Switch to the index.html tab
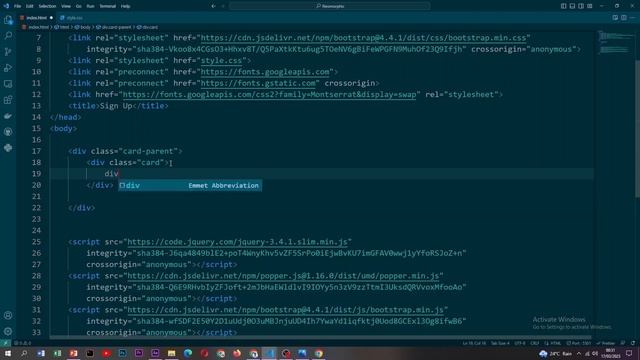This screenshot has width=640, height=360. tap(36, 18)
